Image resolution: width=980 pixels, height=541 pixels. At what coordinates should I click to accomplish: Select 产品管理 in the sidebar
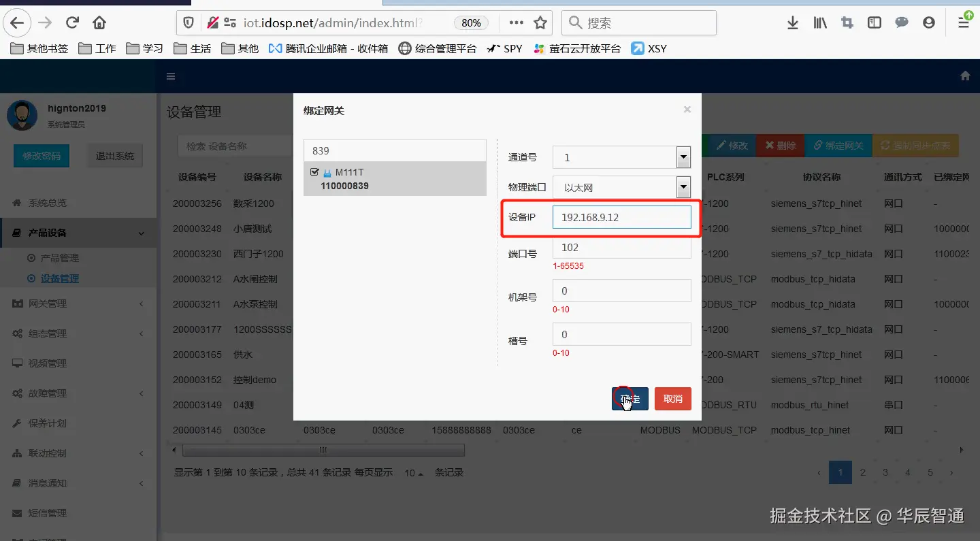click(59, 258)
